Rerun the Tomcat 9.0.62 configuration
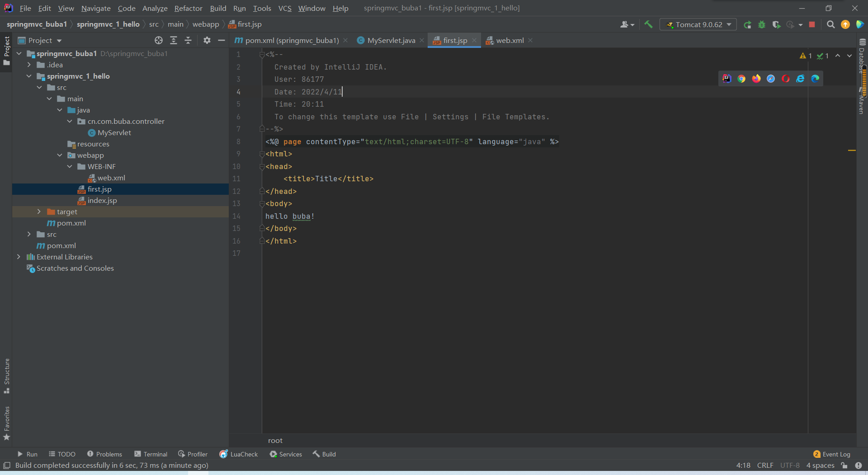This screenshot has height=475, width=868. [748, 24]
